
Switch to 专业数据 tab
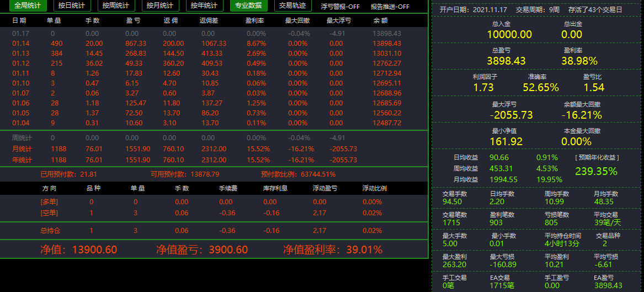click(248, 6)
